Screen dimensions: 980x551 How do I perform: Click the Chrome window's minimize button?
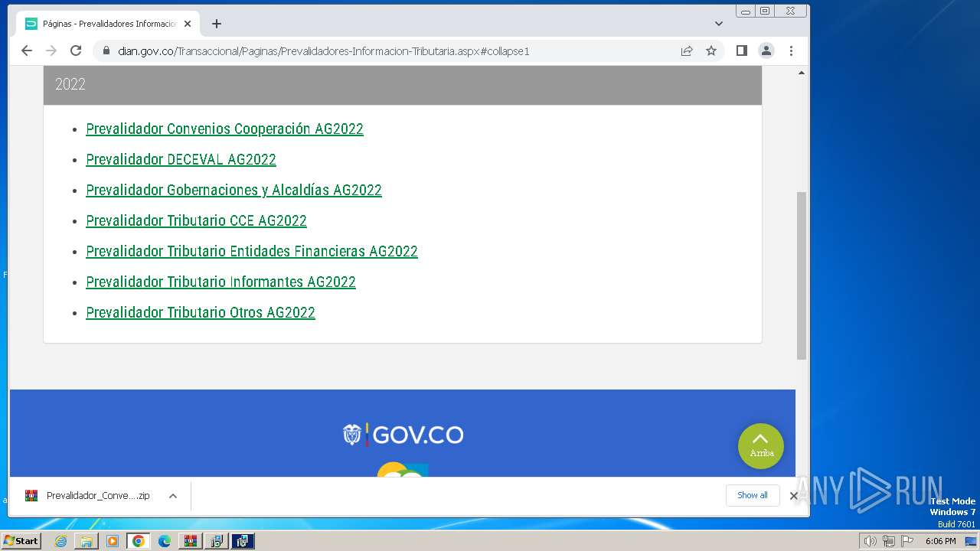pyautogui.click(x=746, y=11)
